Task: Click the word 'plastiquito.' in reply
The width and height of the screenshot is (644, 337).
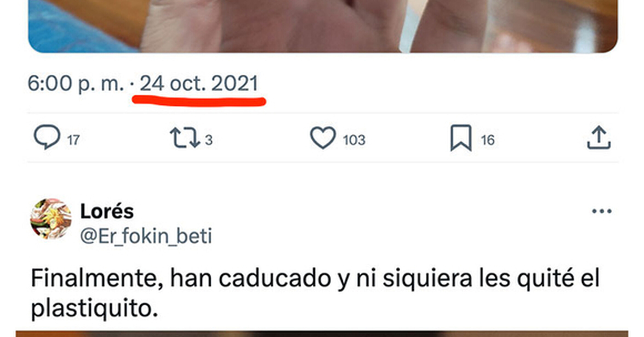Action: 95,309
